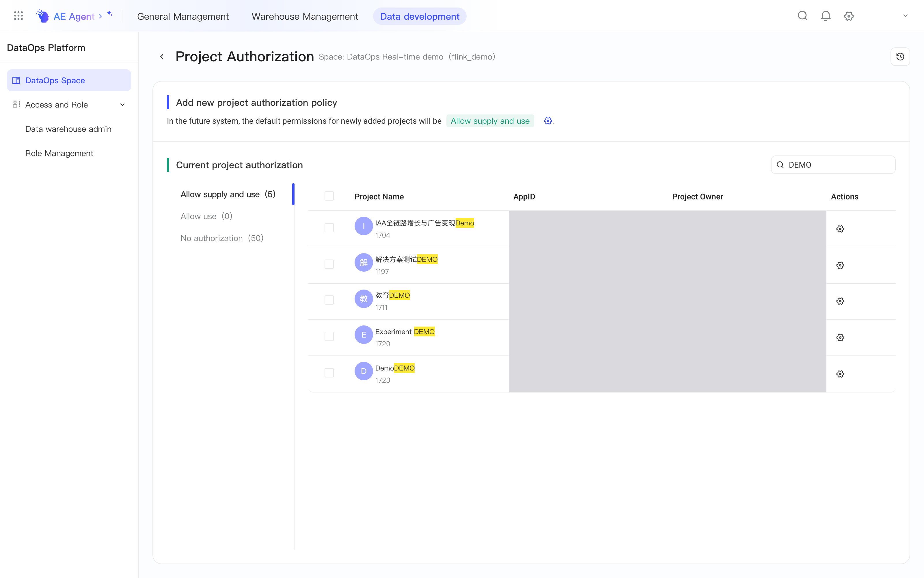Open settings for 教育DEMO project
Screen dimensions: 924x578
click(x=840, y=301)
